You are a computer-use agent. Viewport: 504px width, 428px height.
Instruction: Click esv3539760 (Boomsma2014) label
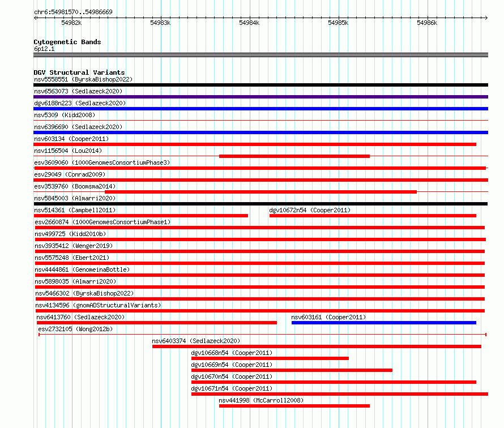point(75,186)
